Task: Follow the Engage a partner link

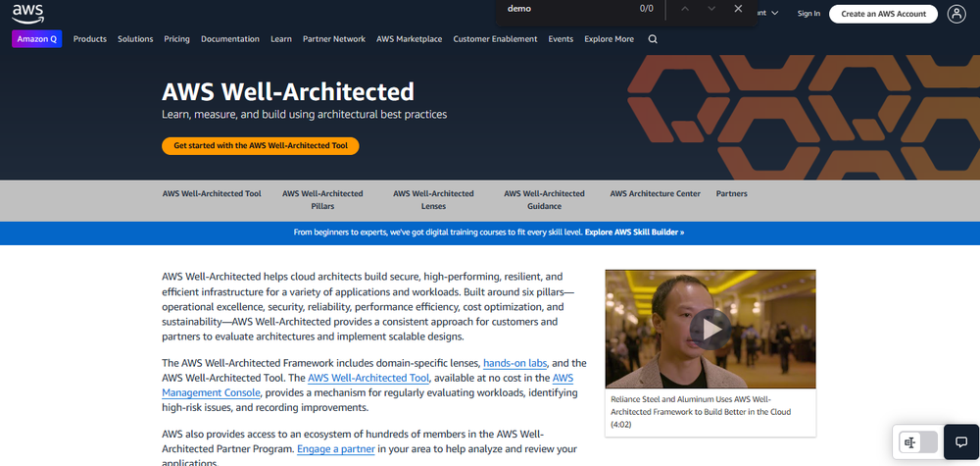Action: tap(335, 449)
